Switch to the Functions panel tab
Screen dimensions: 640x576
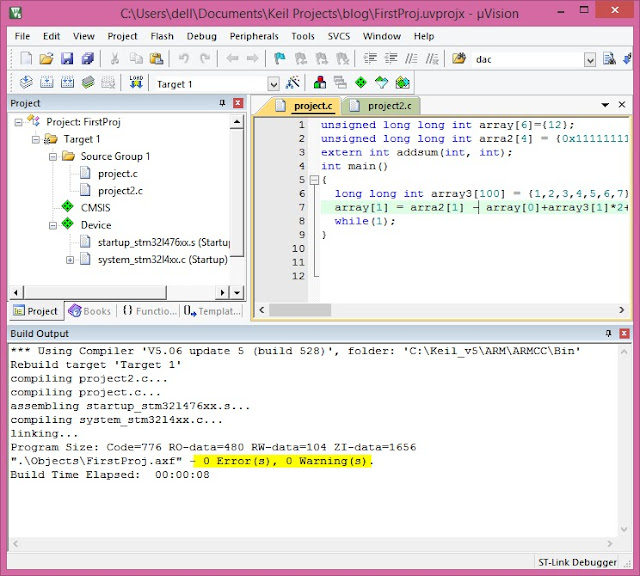149,311
